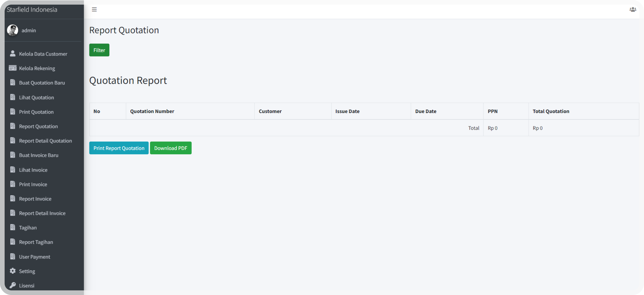
Task: Open the Filter button
Action: tap(99, 50)
